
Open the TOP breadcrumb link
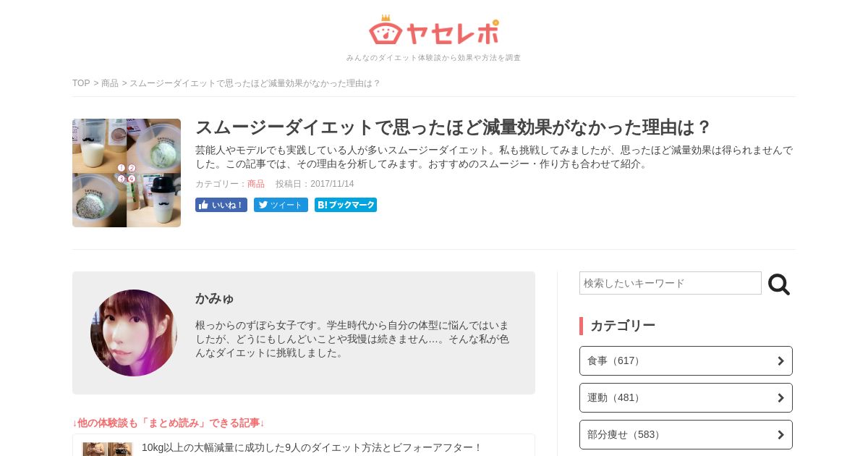pos(81,83)
